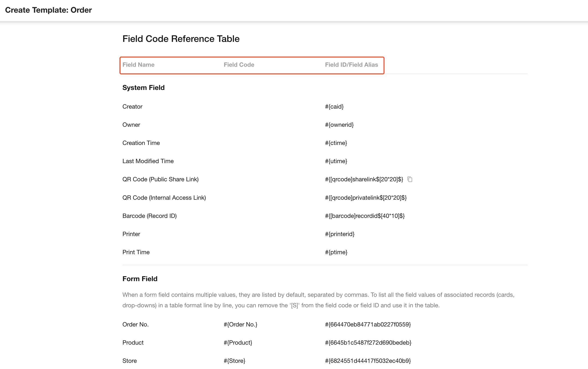Click the Store field ID 6824551d...
This screenshot has height=369, width=588.
(368, 361)
